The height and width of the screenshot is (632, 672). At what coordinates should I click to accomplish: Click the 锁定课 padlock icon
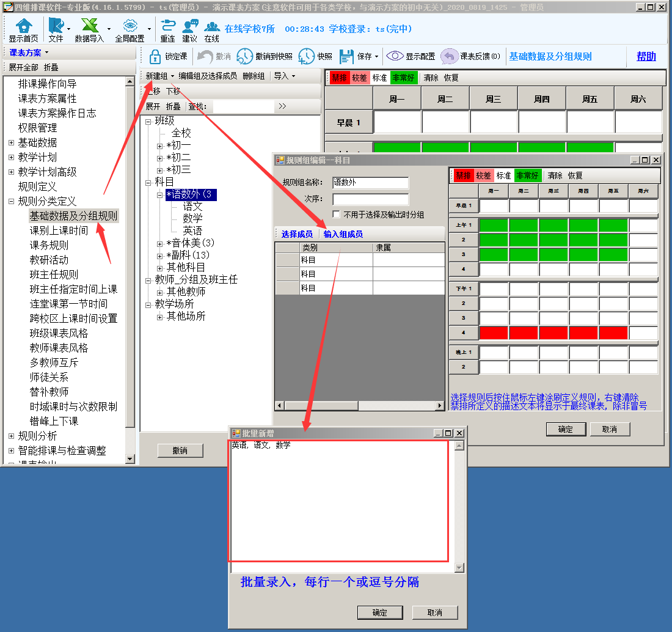point(155,56)
